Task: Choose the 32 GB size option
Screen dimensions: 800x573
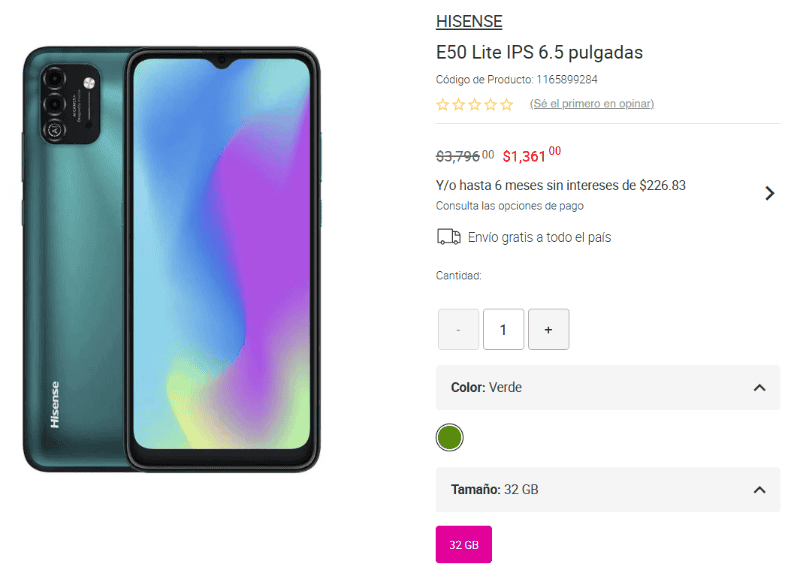Action: (x=464, y=545)
